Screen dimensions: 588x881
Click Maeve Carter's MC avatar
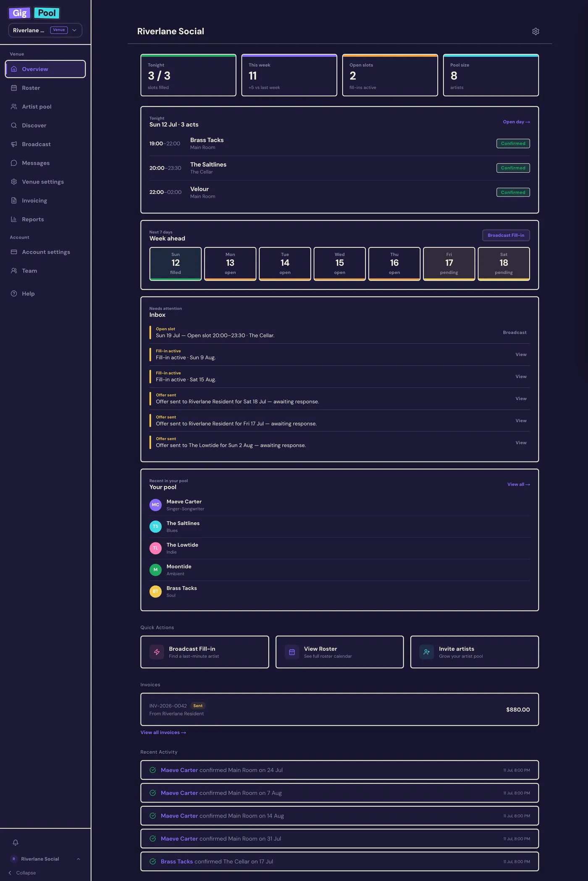tap(155, 505)
